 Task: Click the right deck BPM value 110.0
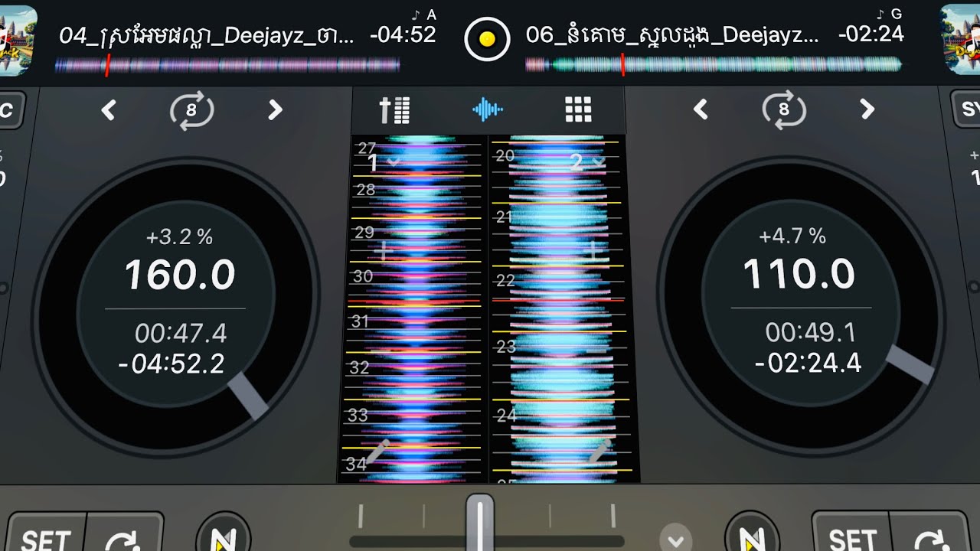pyautogui.click(x=799, y=274)
